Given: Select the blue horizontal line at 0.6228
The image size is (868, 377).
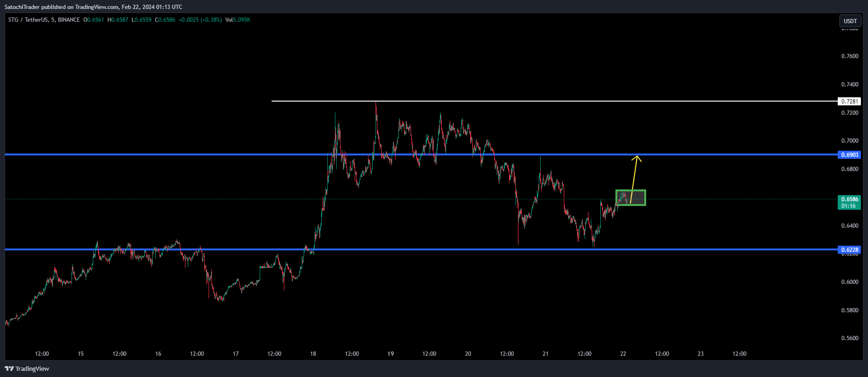Looking at the screenshot, I should [421, 249].
